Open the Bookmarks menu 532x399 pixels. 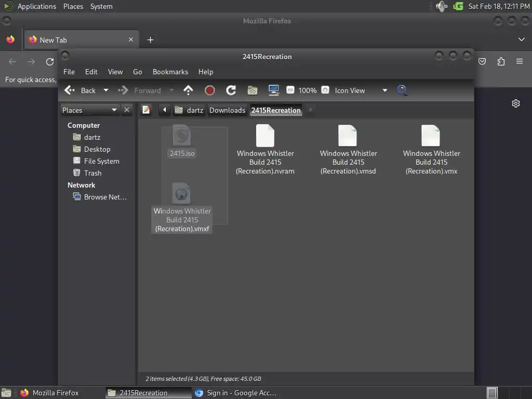pos(170,72)
